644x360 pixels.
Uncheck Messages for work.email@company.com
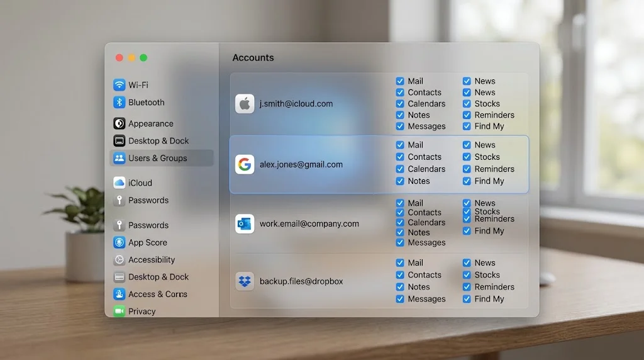coord(400,242)
